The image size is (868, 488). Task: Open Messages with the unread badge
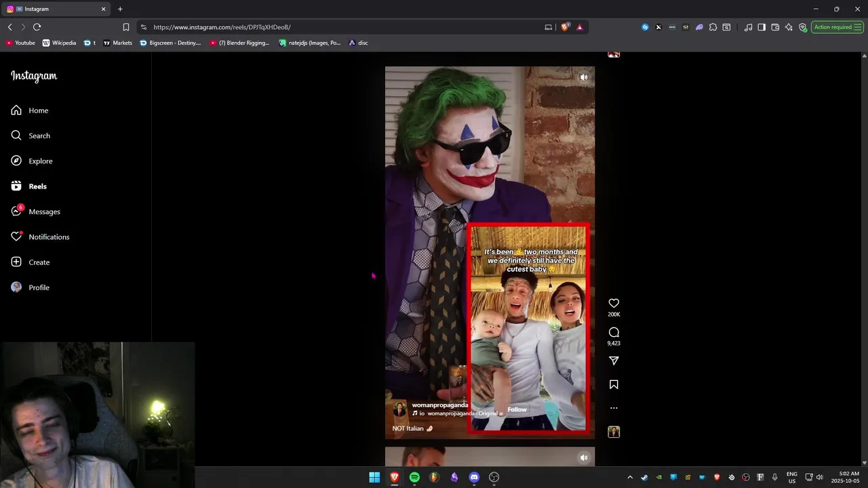tap(35, 211)
